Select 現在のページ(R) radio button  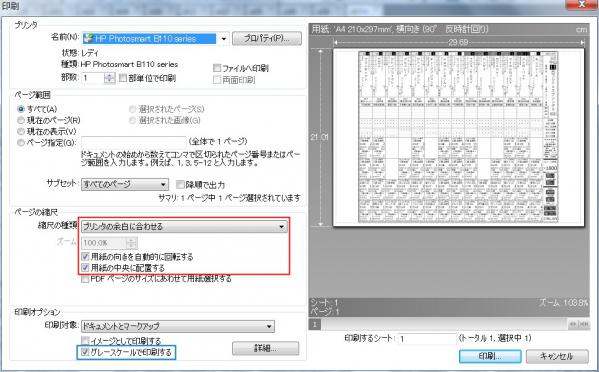click(x=21, y=120)
